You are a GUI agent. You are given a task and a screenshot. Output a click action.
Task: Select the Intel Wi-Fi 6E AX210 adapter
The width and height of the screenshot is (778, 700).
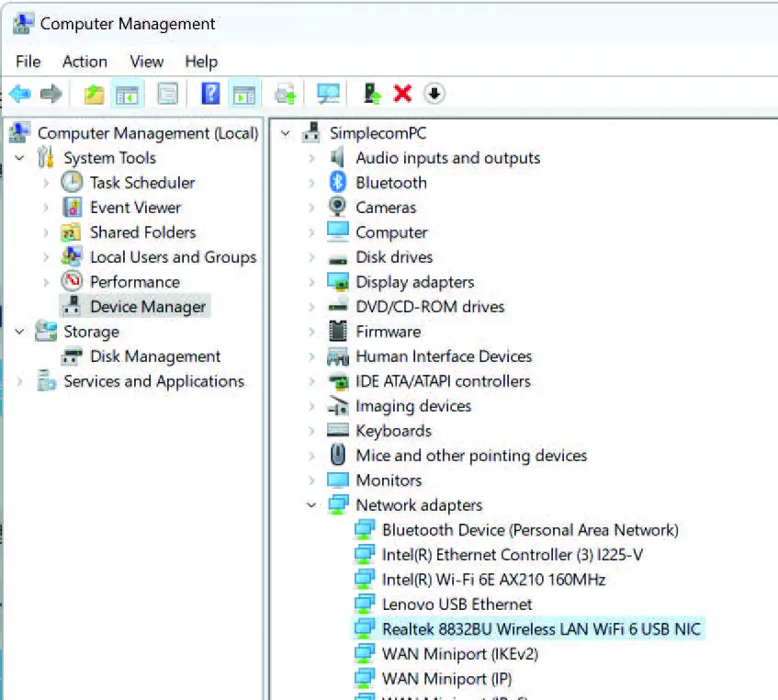click(x=493, y=580)
